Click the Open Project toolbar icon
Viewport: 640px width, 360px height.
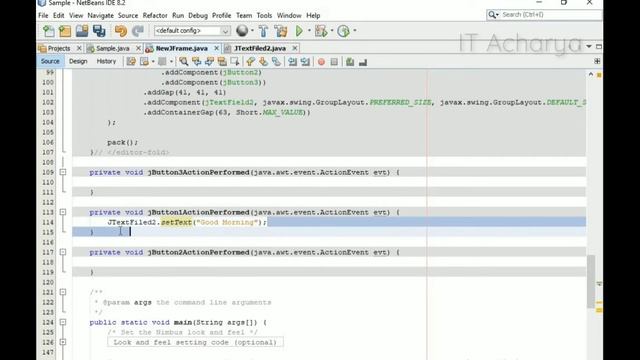point(82,31)
